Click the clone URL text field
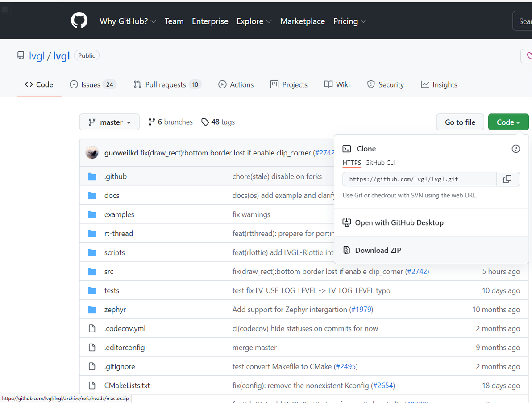Viewport: 532px width, 403px height. coord(420,179)
